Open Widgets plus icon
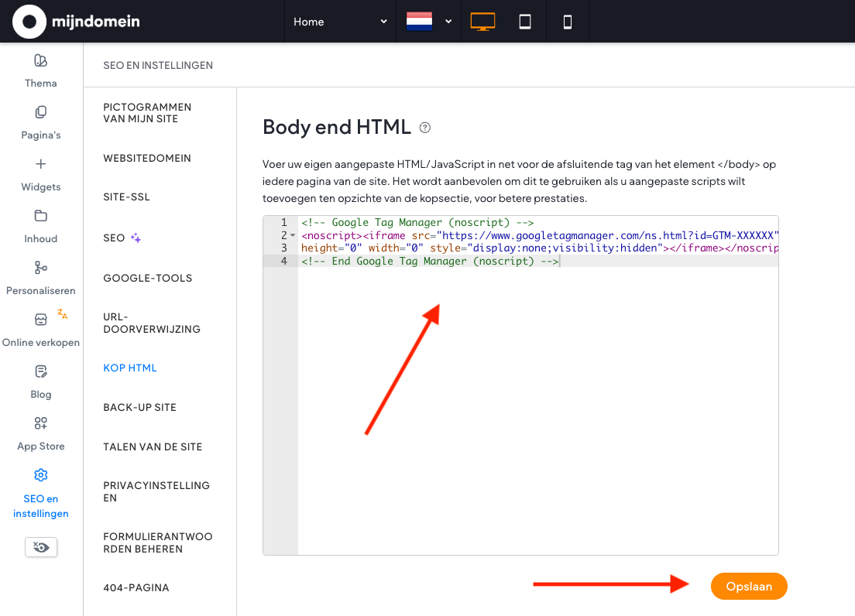 (x=41, y=164)
